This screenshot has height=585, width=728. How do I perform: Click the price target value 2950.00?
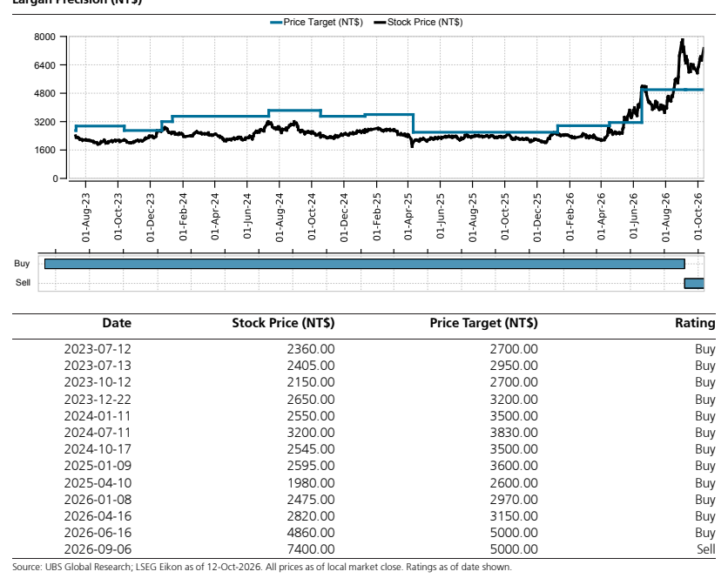coord(514,366)
